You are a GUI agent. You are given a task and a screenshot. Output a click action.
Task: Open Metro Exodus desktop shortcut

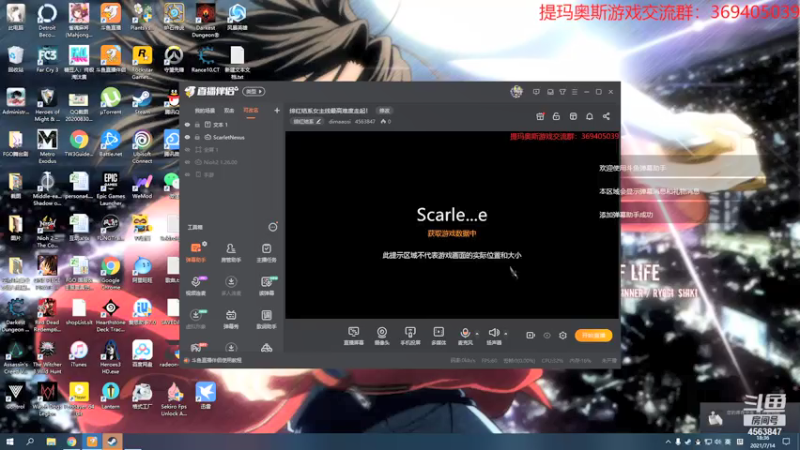tap(47, 147)
